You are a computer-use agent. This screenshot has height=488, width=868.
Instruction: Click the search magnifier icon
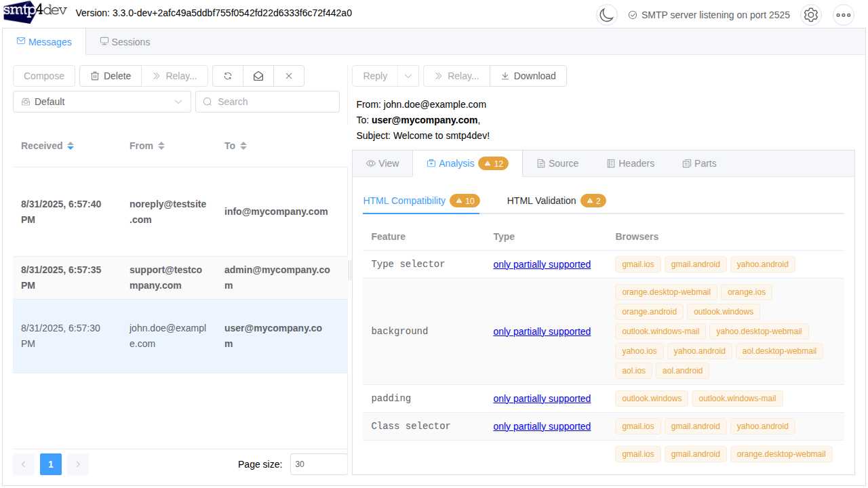tap(208, 102)
